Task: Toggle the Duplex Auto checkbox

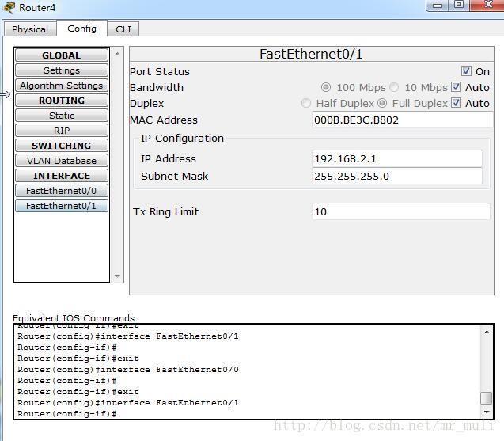Action: tap(456, 103)
